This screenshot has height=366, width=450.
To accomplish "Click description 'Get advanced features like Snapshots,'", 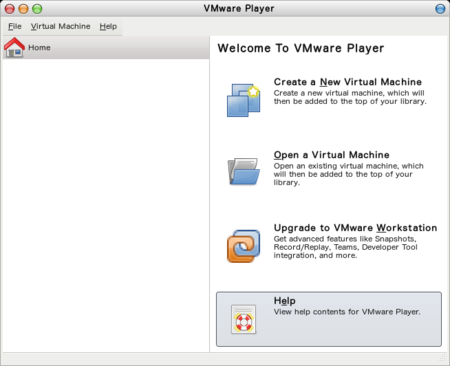I will pyautogui.click(x=345, y=239).
